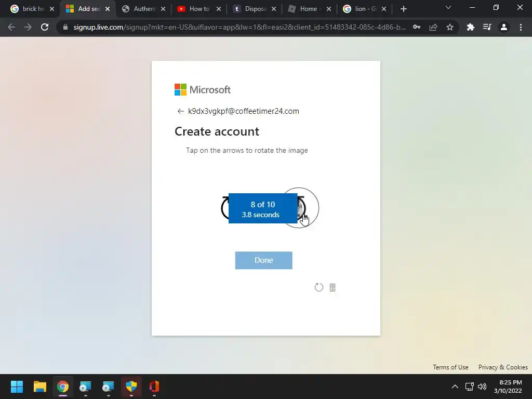The height and width of the screenshot is (399, 532).
Task: Open the Terms of Use link
Action: coord(450,367)
